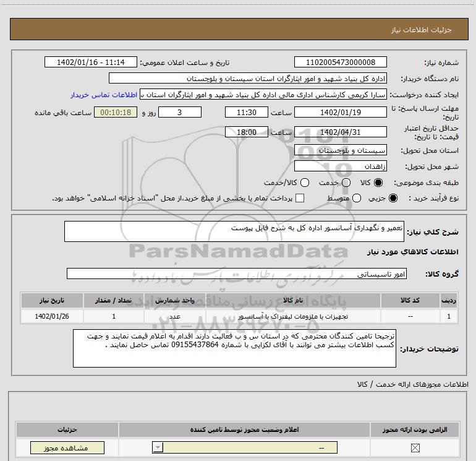Image resolution: width=476 pixels, height=461 pixels.
Task: Click the buyer organization name field
Action: coord(248,79)
